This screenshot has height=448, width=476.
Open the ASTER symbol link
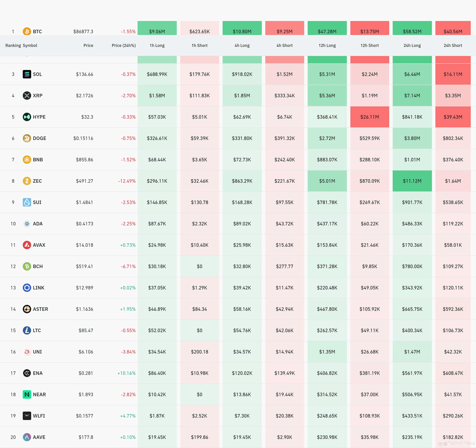pyautogui.click(x=40, y=309)
